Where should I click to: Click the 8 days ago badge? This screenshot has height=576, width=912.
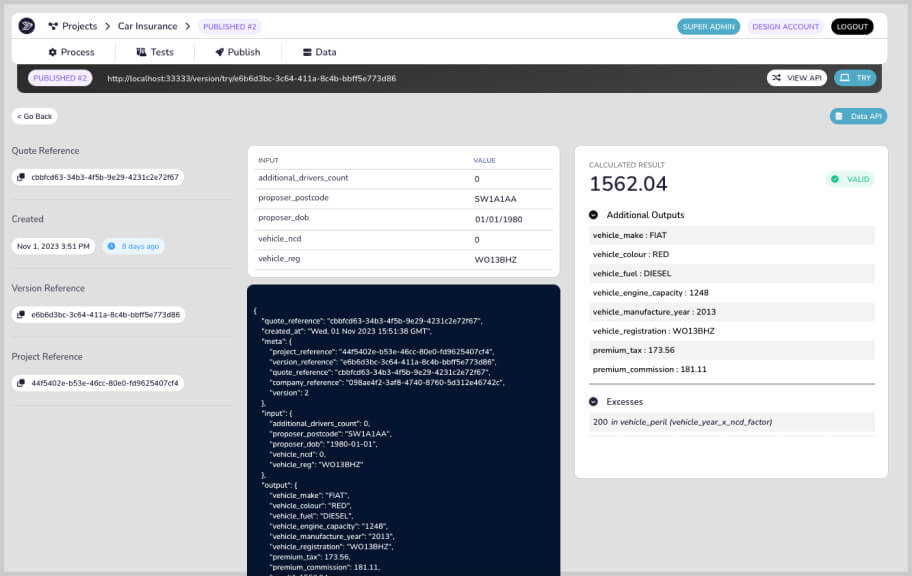[x=134, y=246]
